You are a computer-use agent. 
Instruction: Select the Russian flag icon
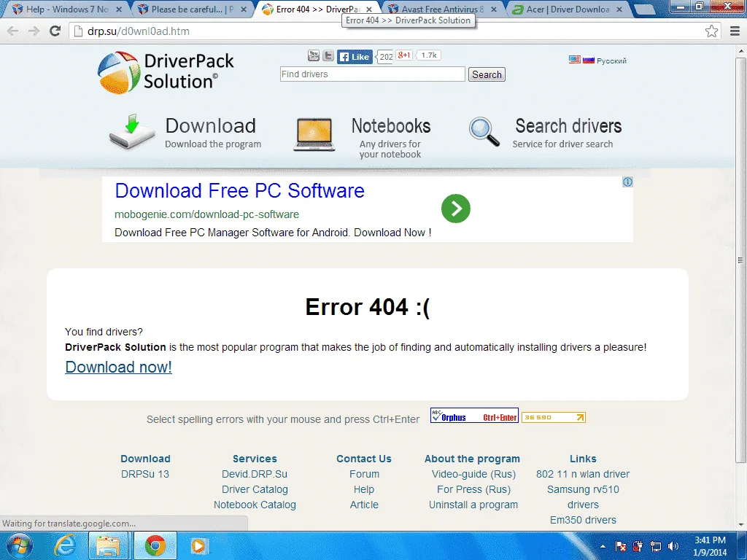589,60
